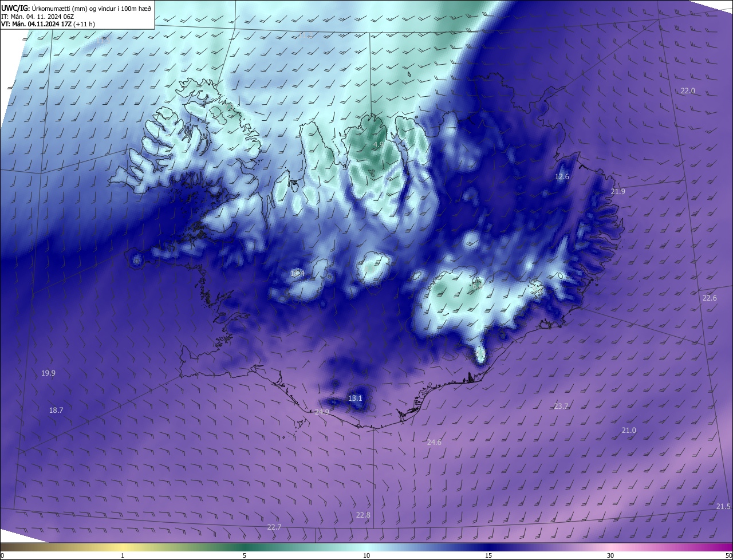Click the 5 label on the color scale
The height and width of the screenshot is (560, 733).
pyautogui.click(x=245, y=555)
